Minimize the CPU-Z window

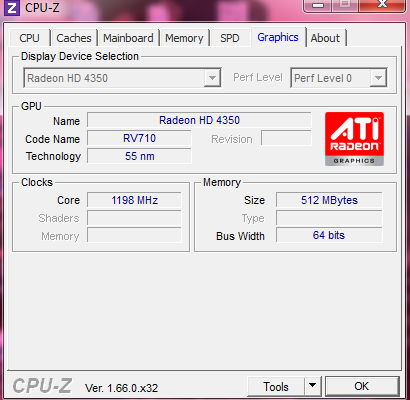coord(318,5)
